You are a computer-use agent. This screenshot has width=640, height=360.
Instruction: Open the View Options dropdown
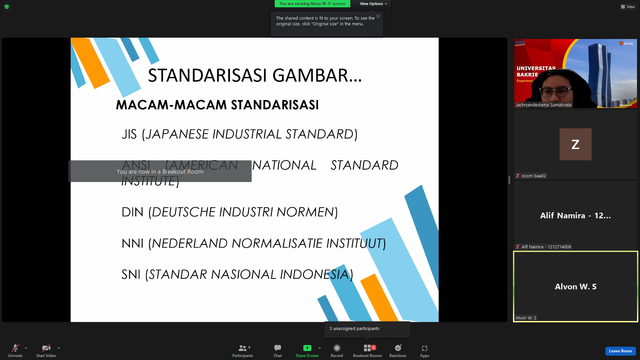click(373, 4)
